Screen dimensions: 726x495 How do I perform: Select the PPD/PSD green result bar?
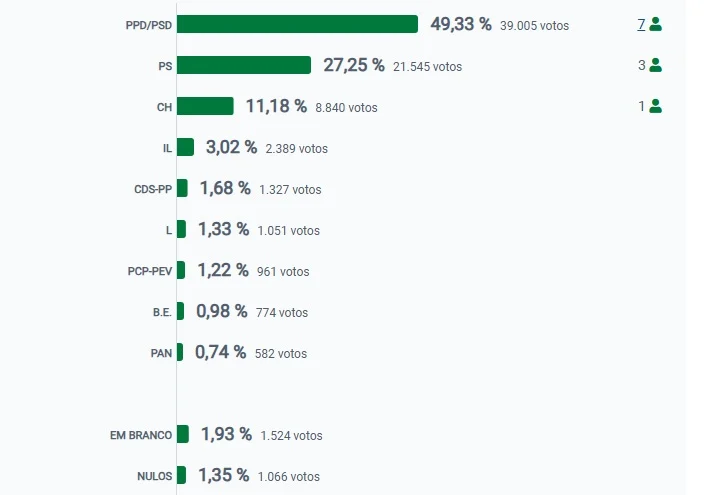pyautogui.click(x=297, y=24)
